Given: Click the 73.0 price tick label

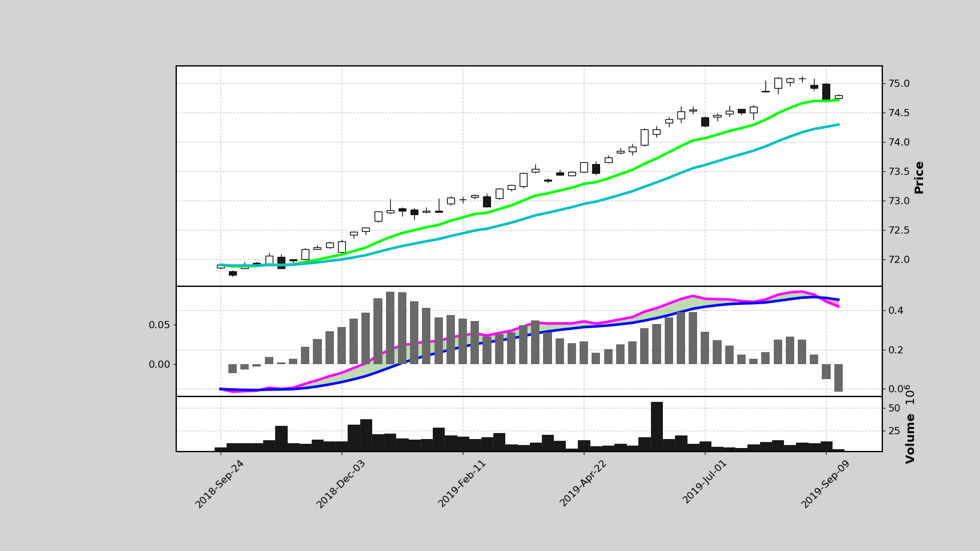Looking at the screenshot, I should pos(900,201).
